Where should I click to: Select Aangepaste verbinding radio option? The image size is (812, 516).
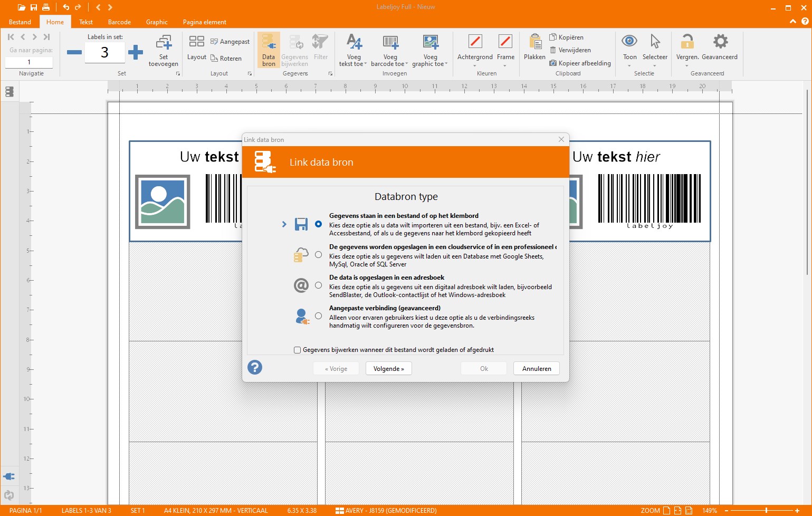(318, 316)
